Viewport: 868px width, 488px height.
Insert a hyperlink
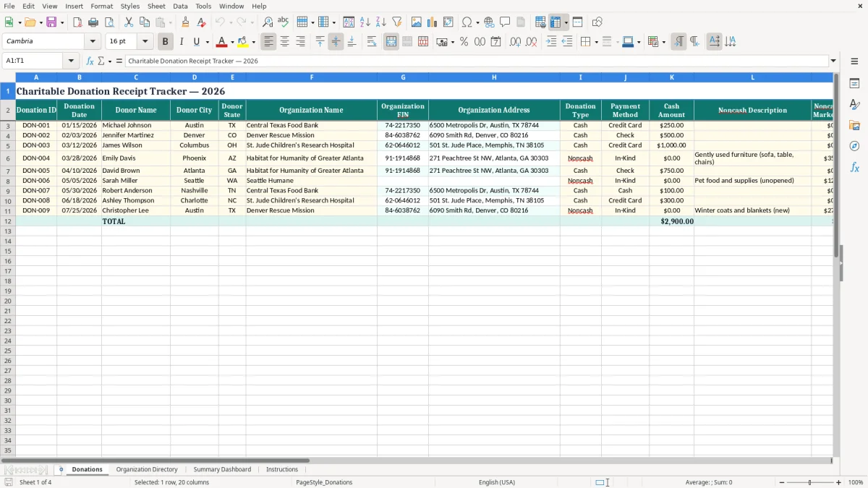tap(489, 22)
